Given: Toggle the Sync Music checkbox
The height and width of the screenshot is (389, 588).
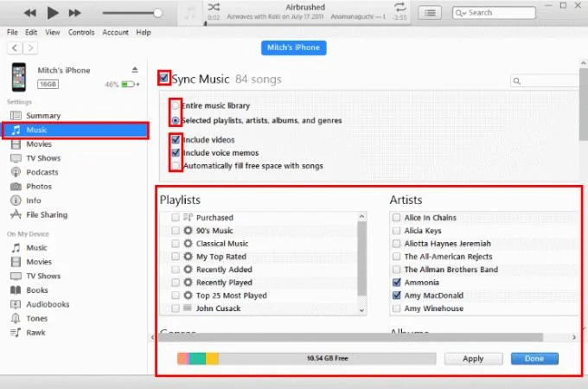Looking at the screenshot, I should tap(164, 78).
